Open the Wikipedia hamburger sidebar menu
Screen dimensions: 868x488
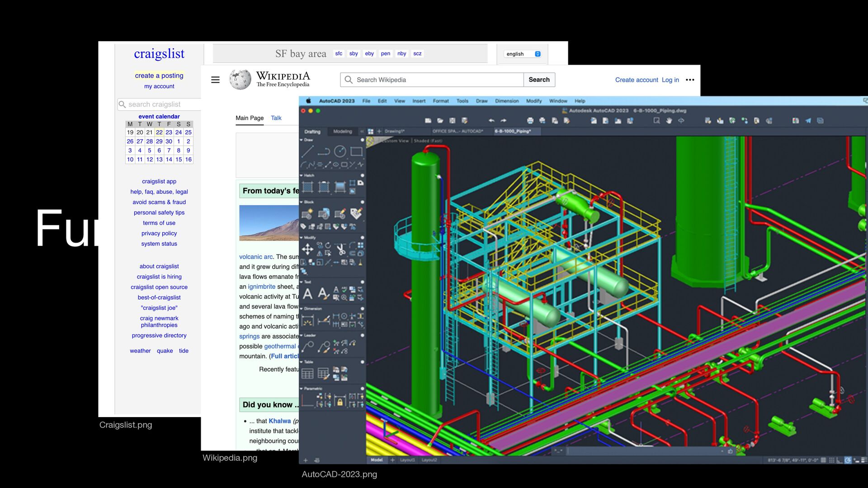point(215,80)
